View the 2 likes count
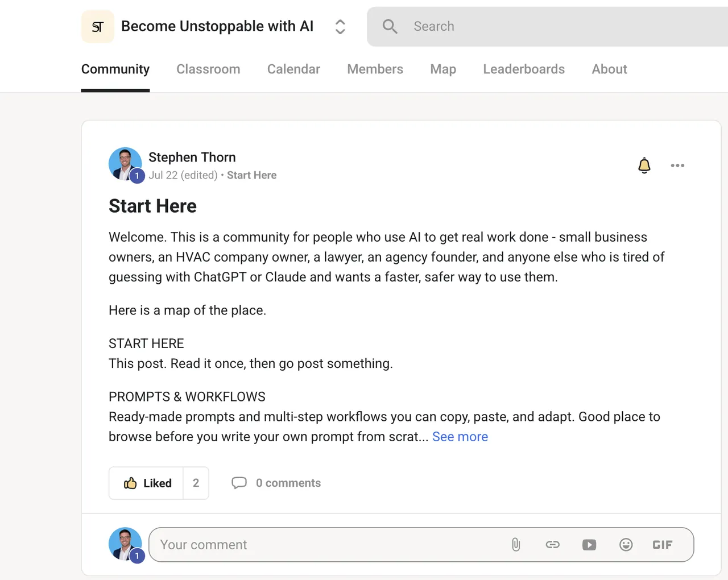The image size is (728, 580). tap(196, 483)
